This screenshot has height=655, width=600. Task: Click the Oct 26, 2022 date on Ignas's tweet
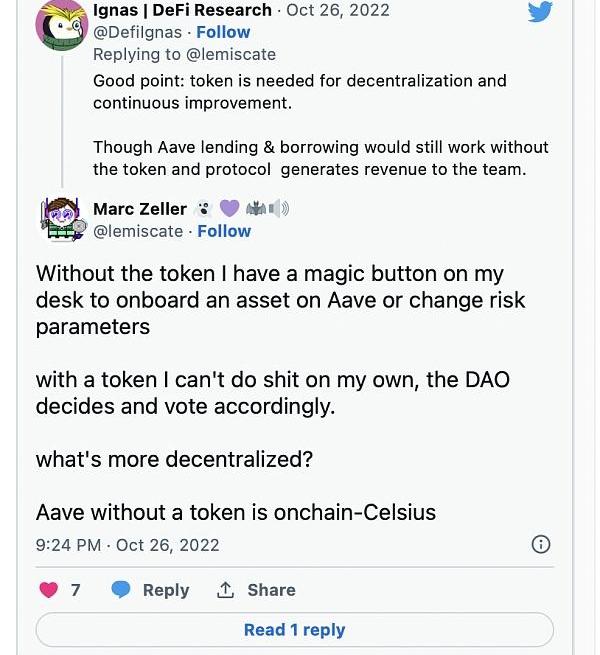coord(339,10)
